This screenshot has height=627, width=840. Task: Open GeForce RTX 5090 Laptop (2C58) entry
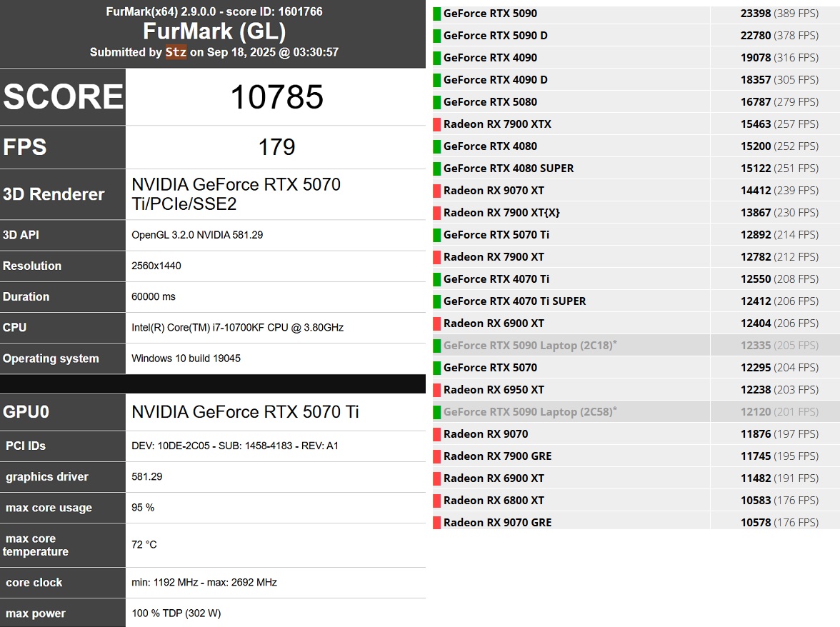click(x=530, y=412)
